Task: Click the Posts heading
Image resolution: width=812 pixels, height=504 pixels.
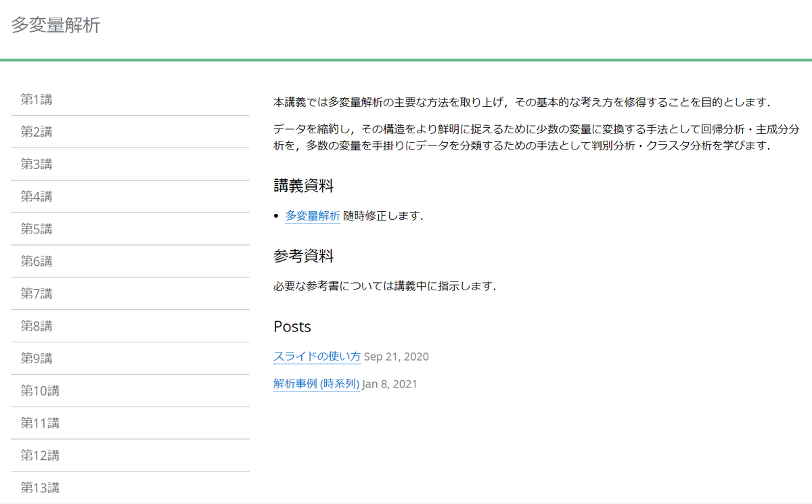Action: 292,327
